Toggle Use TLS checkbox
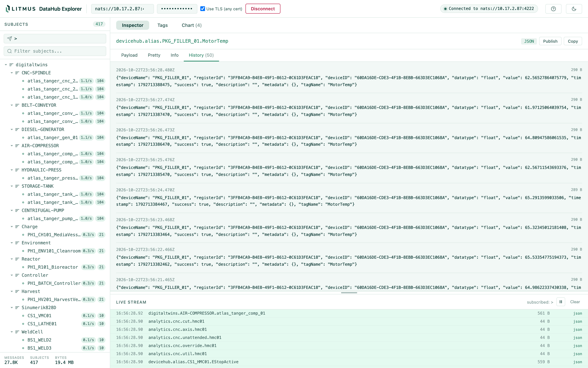This screenshot has width=588, height=368. click(202, 9)
